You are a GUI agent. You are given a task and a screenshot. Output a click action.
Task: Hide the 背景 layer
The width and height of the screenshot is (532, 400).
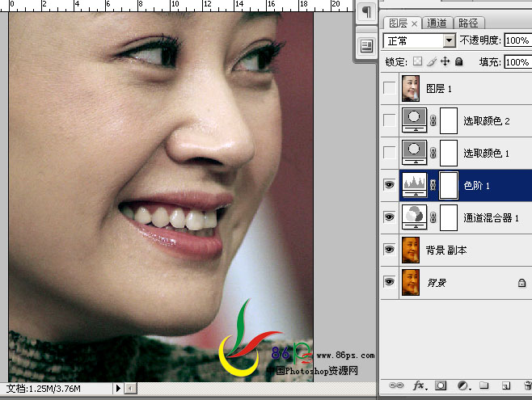coord(389,282)
